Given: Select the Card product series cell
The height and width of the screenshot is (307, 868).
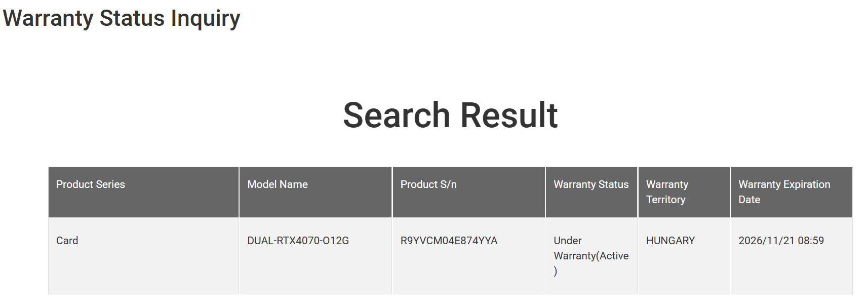Looking at the screenshot, I should click(x=67, y=241).
